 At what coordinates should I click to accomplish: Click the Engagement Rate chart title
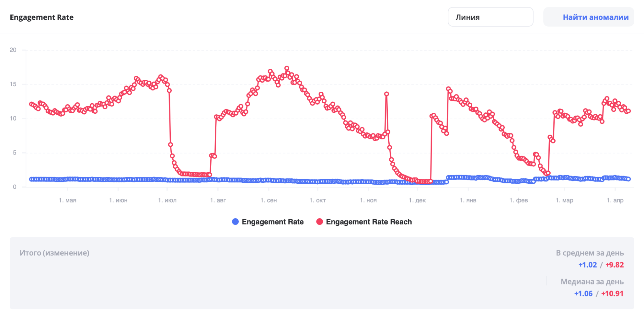(42, 17)
